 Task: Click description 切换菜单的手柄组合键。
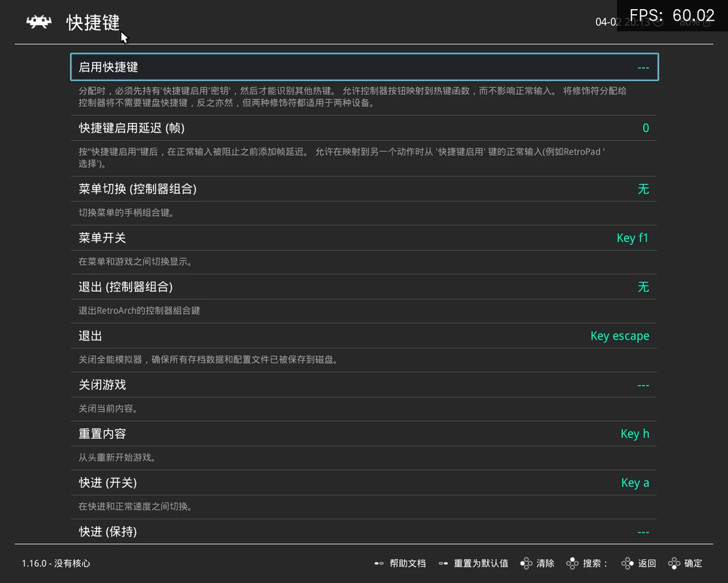(126, 213)
